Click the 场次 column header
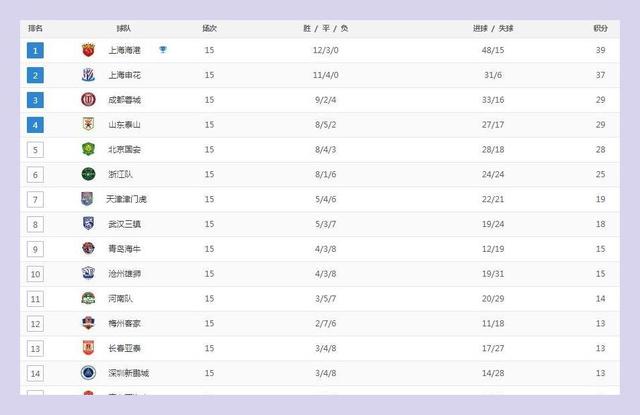The image size is (640, 415). pyautogui.click(x=209, y=28)
